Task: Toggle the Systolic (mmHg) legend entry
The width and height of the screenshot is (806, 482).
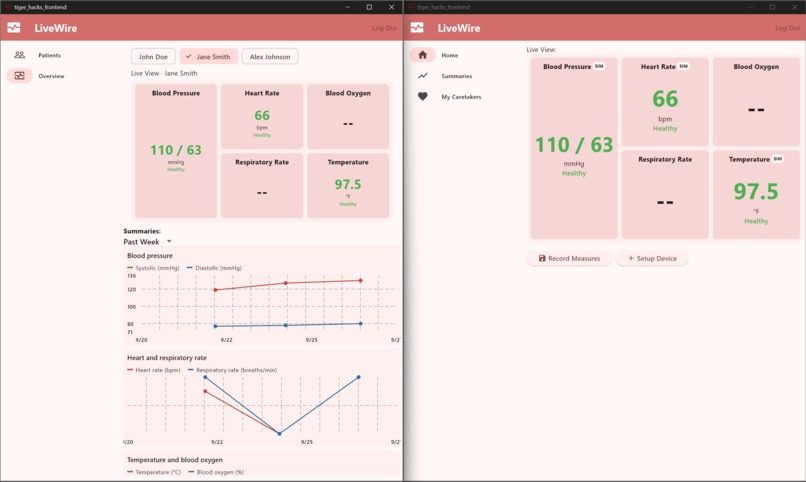Action: click(x=153, y=268)
